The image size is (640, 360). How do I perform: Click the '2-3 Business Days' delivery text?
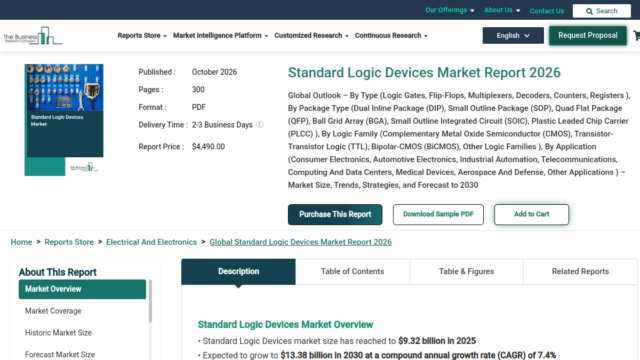pos(222,125)
